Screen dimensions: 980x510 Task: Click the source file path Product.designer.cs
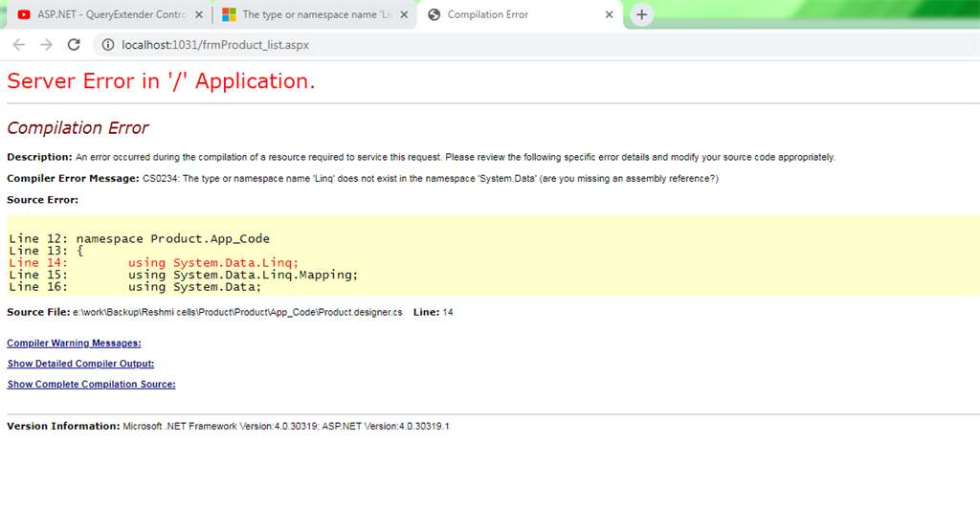[237, 313]
